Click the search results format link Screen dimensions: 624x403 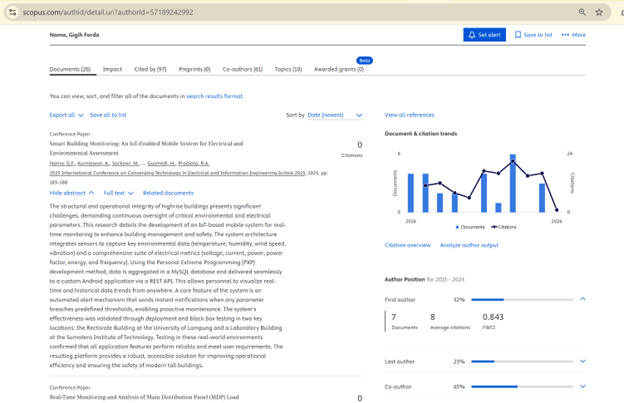tap(214, 96)
